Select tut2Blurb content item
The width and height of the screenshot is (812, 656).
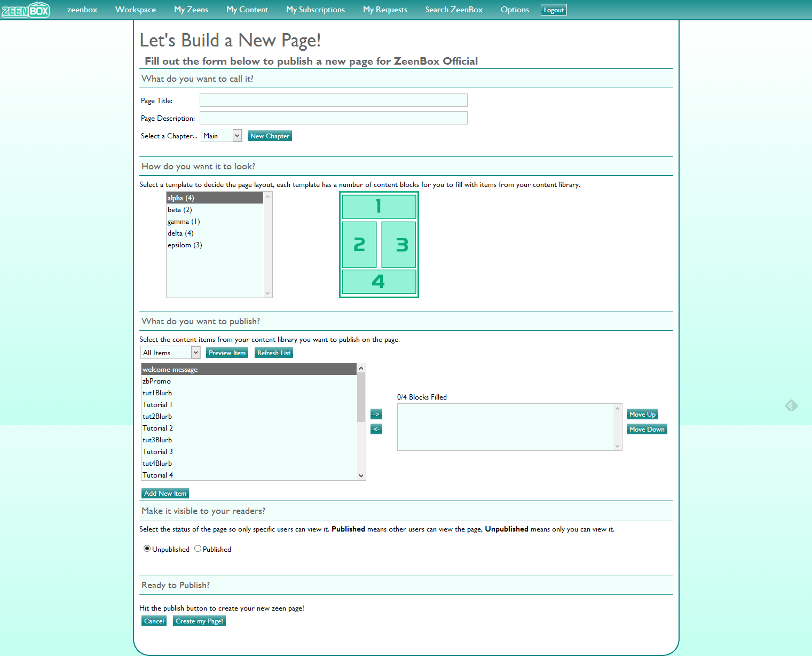249,416
